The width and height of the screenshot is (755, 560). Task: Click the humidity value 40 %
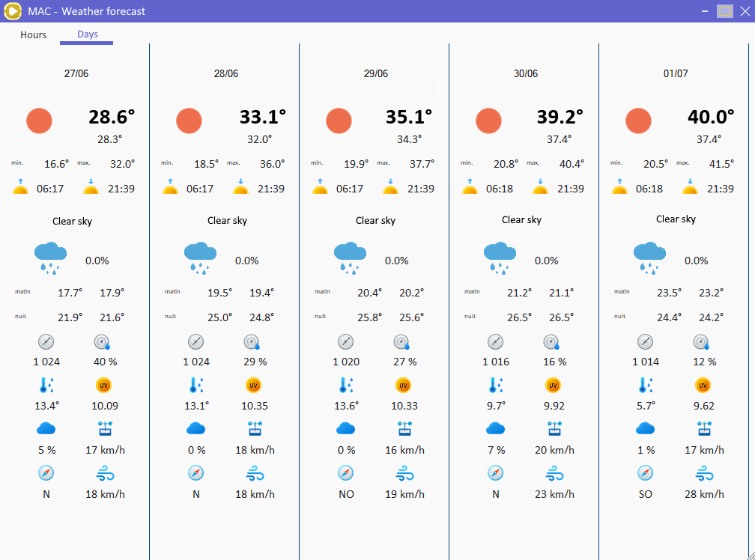point(105,362)
